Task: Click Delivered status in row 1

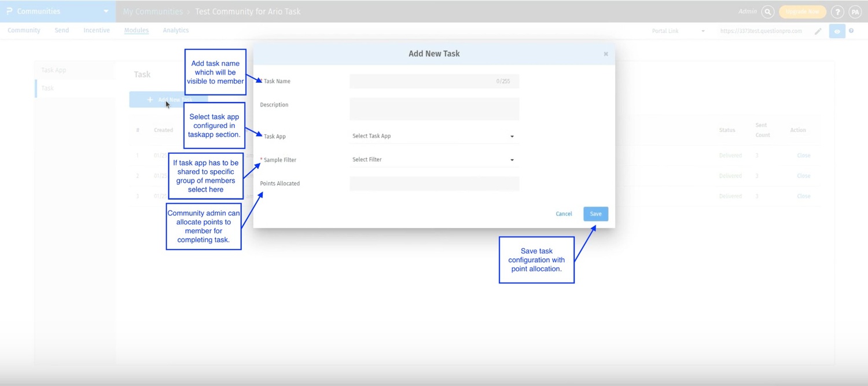Action: [730, 156]
